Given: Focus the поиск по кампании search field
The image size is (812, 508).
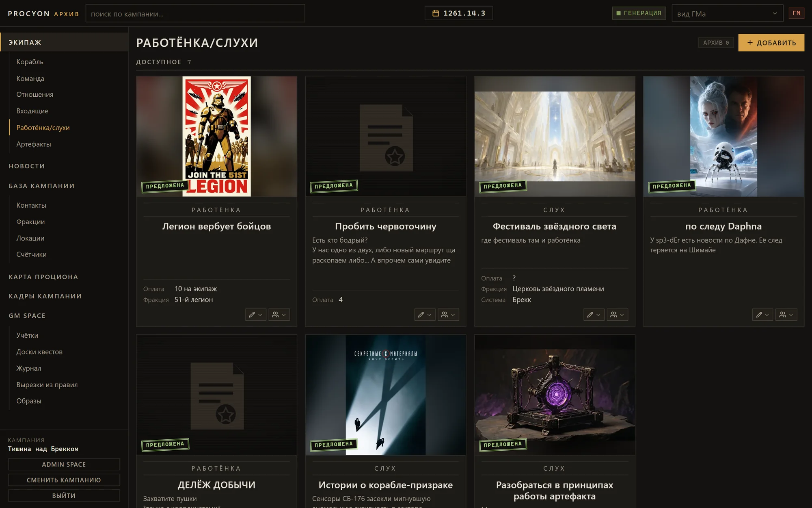Looking at the screenshot, I should click(195, 13).
